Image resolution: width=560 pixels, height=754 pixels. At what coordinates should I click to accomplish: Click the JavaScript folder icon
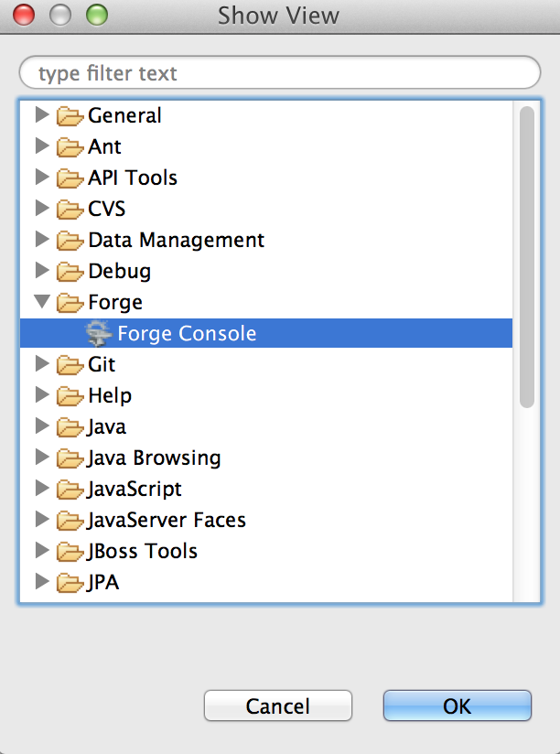70,490
